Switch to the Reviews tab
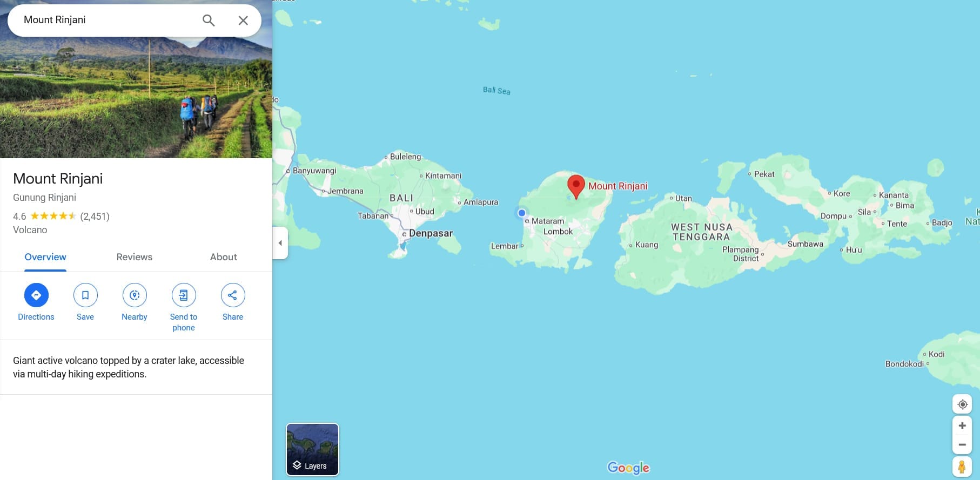The width and height of the screenshot is (980, 480). (x=135, y=257)
